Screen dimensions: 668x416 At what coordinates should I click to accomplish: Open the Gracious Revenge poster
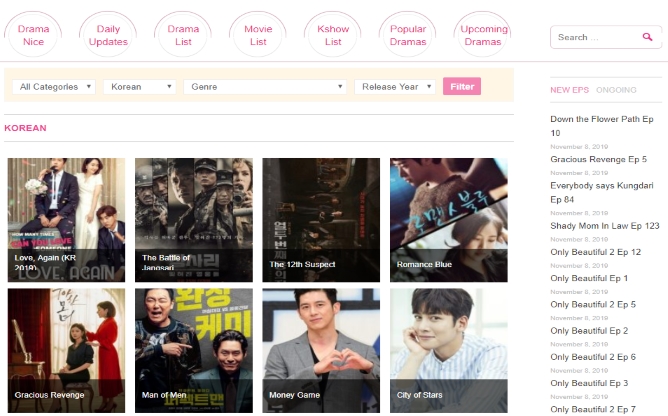[x=66, y=350]
